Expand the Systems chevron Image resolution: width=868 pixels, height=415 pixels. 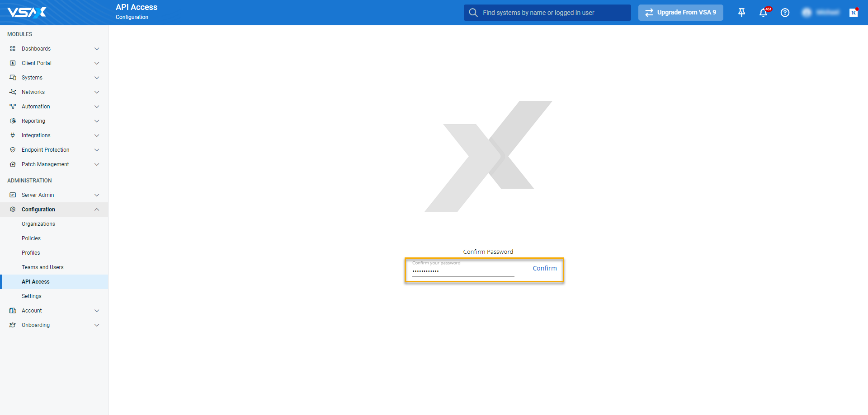pos(97,78)
